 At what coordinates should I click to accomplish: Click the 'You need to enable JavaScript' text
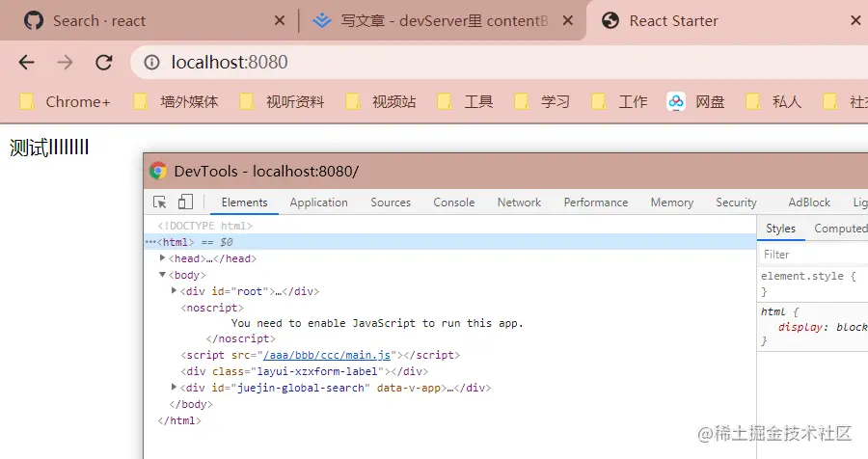pos(377,323)
